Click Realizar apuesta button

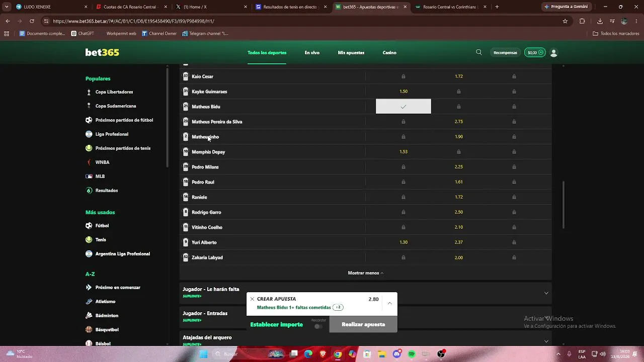pos(363,324)
